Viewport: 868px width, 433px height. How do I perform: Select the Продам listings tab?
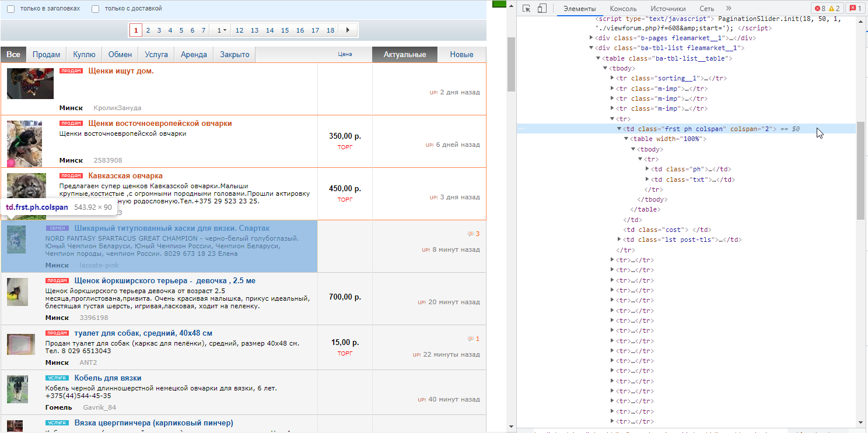(x=47, y=54)
